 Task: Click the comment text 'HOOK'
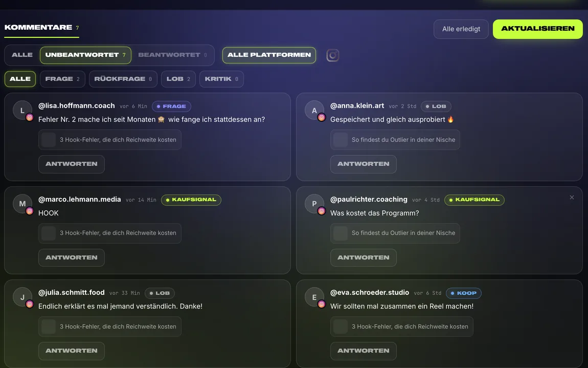pos(49,213)
